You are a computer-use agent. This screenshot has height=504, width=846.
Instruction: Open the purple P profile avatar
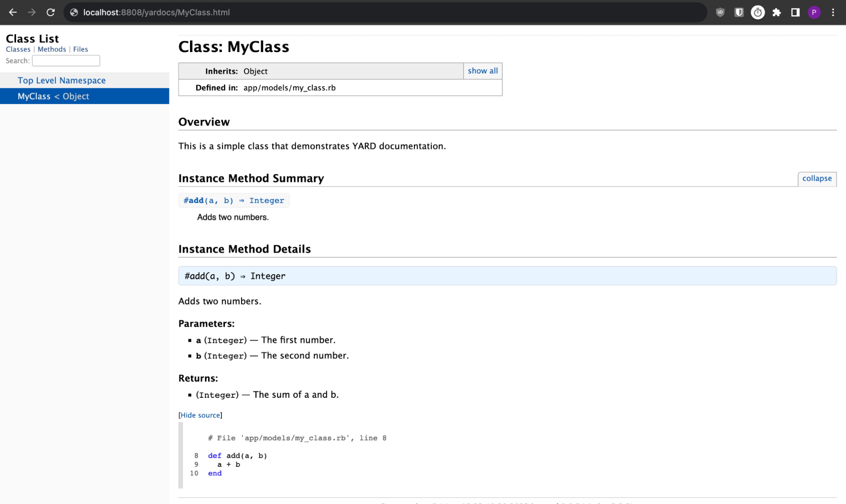(814, 12)
